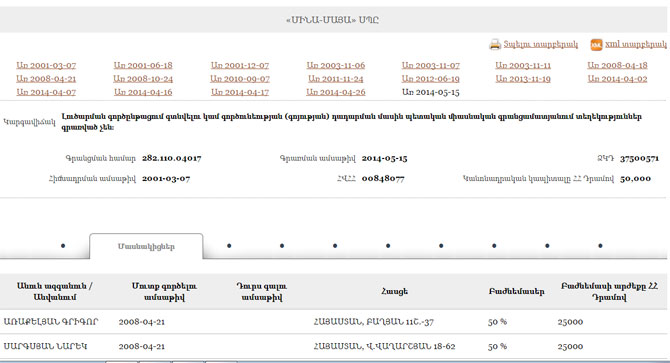
Task: Click the current 'Առ 2014-05-15' date text
Action: coord(431,92)
